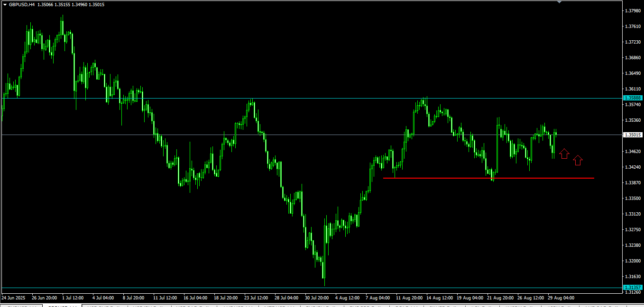
Task: Click the 16 Jul 04:00 time label
Action: pos(195,298)
